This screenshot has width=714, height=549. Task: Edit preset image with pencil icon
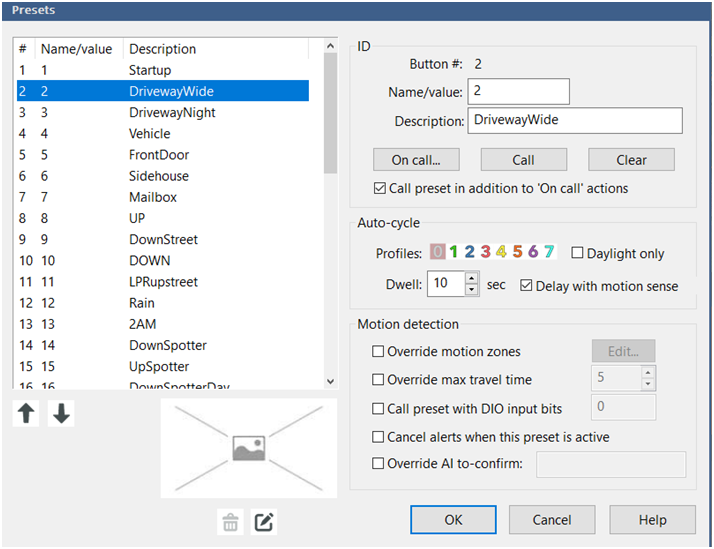[264, 522]
